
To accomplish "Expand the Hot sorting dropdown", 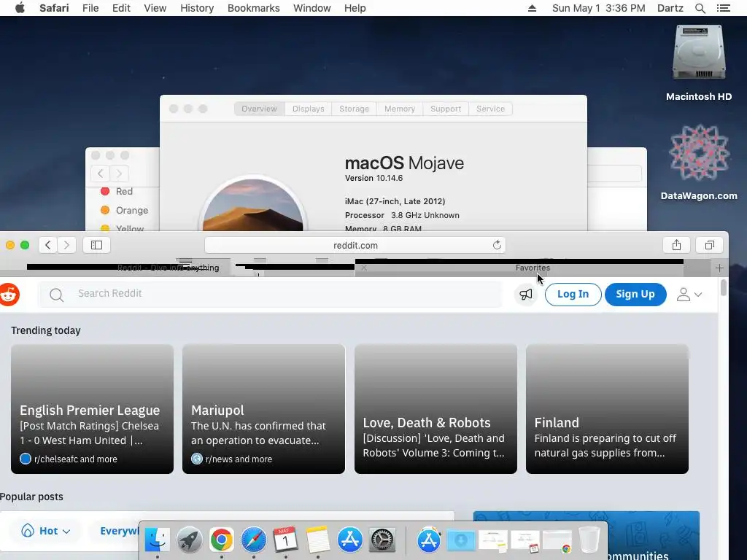I will 46,531.
